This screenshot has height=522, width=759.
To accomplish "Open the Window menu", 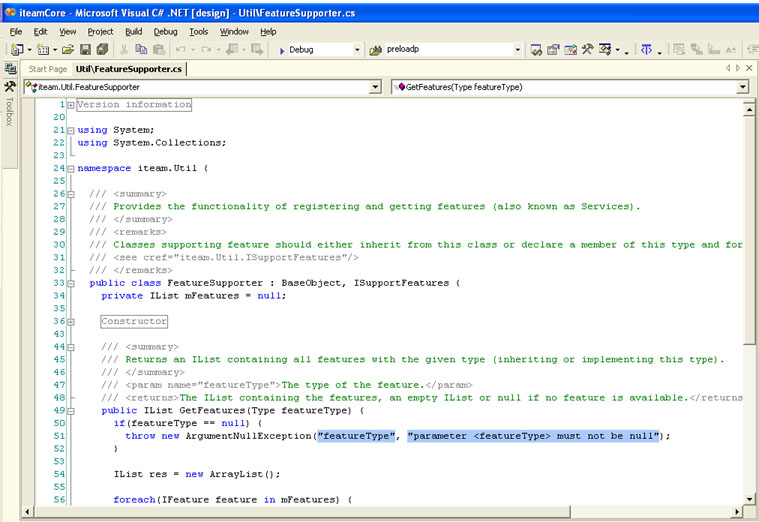I will 234,31.
